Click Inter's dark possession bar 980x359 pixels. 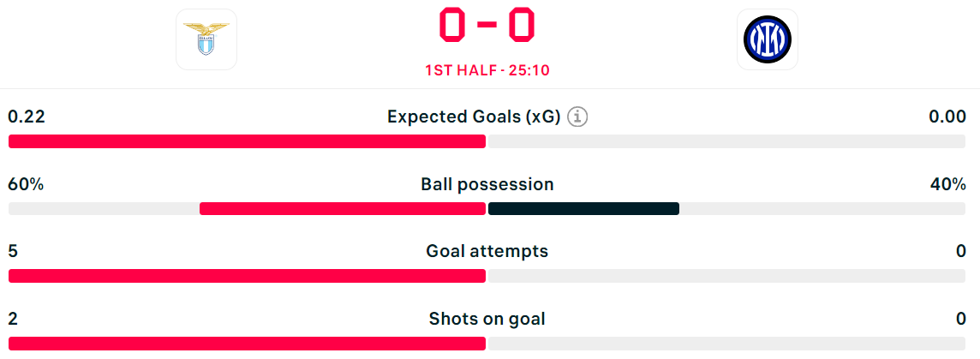(583, 209)
